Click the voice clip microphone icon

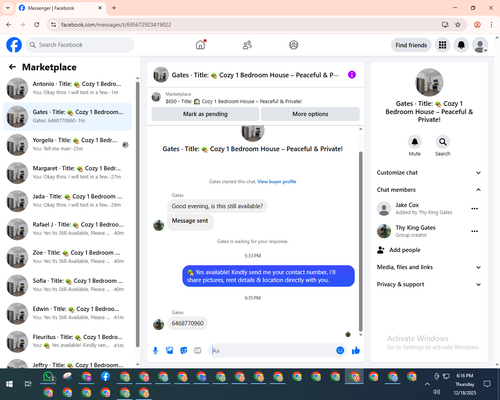tap(155, 350)
